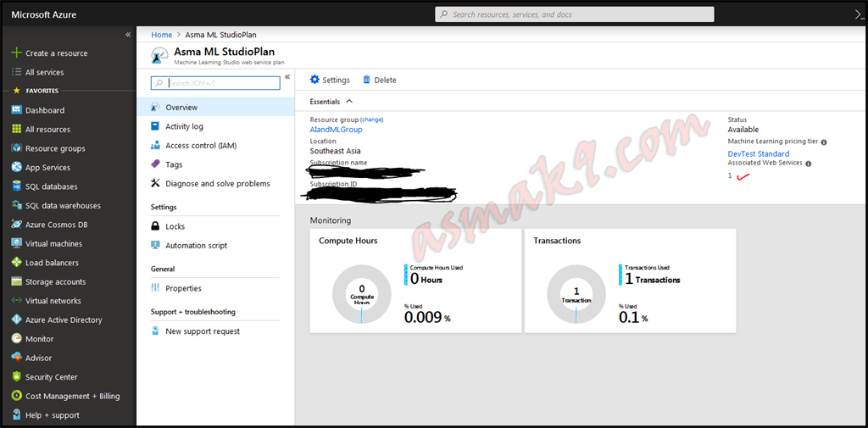Select the Azure Active Directory icon

tap(16, 320)
